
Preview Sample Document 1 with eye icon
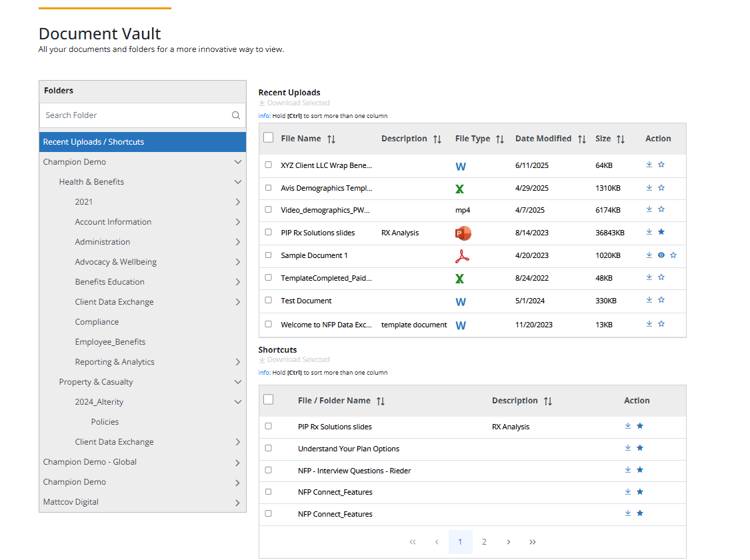[661, 255]
